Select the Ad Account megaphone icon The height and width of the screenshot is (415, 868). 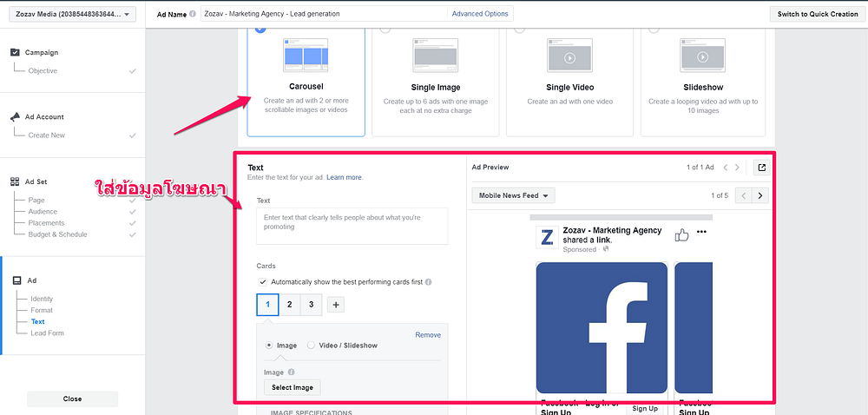coord(15,116)
